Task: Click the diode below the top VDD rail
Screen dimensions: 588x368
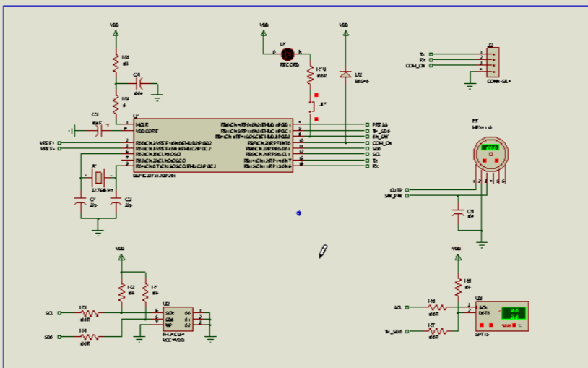Action: click(x=345, y=74)
